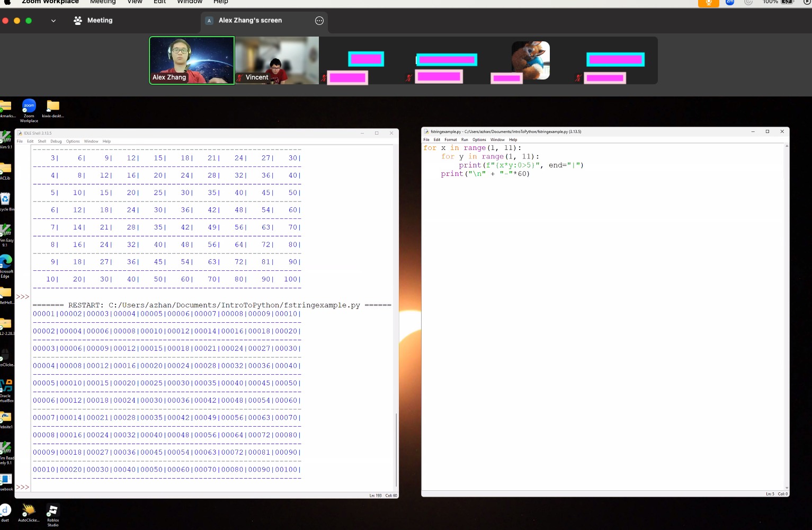Open the AutoClicker desktop icon
The width and height of the screenshot is (812, 530).
click(29, 513)
